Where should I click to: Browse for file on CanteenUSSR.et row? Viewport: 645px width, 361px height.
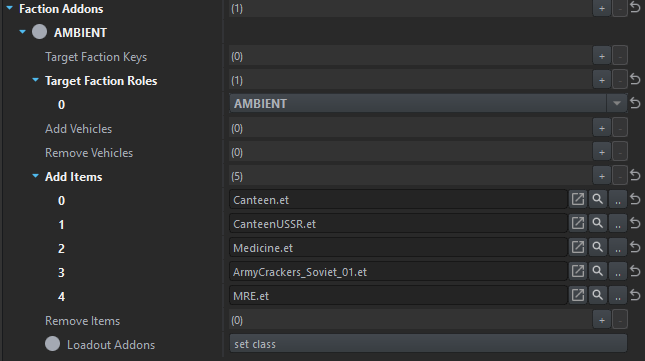point(618,223)
